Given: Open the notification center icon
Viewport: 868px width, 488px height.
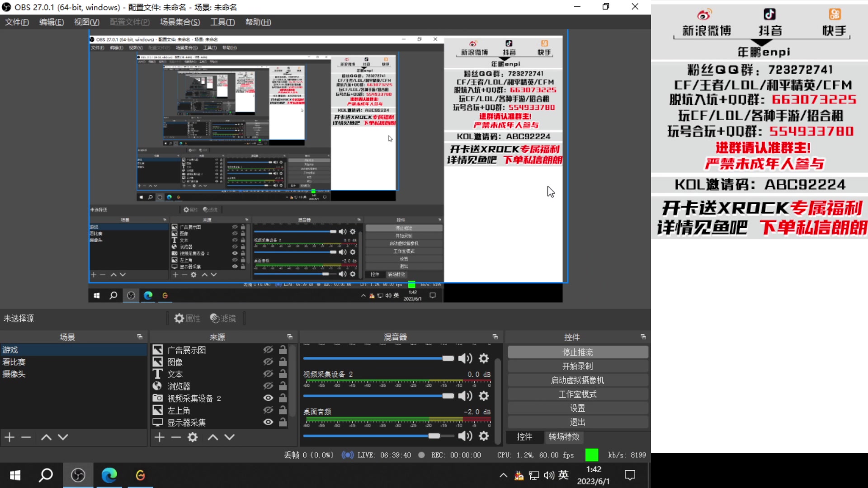Looking at the screenshot, I should coord(630,475).
